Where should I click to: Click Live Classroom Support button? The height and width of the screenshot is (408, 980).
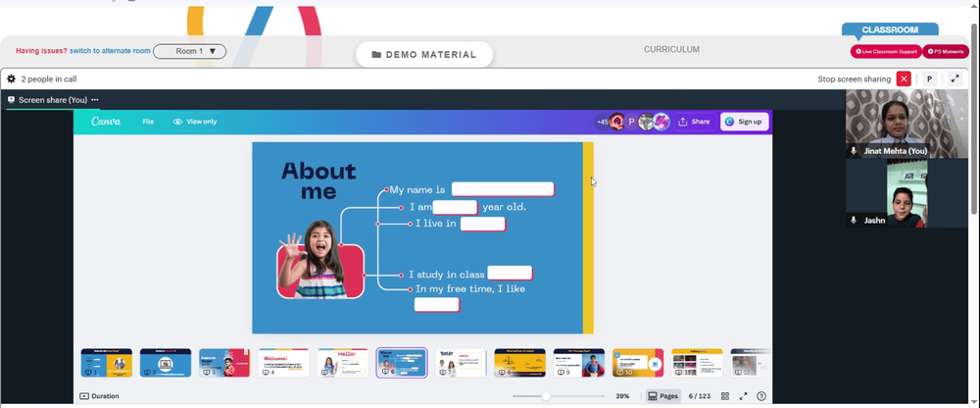(886, 51)
